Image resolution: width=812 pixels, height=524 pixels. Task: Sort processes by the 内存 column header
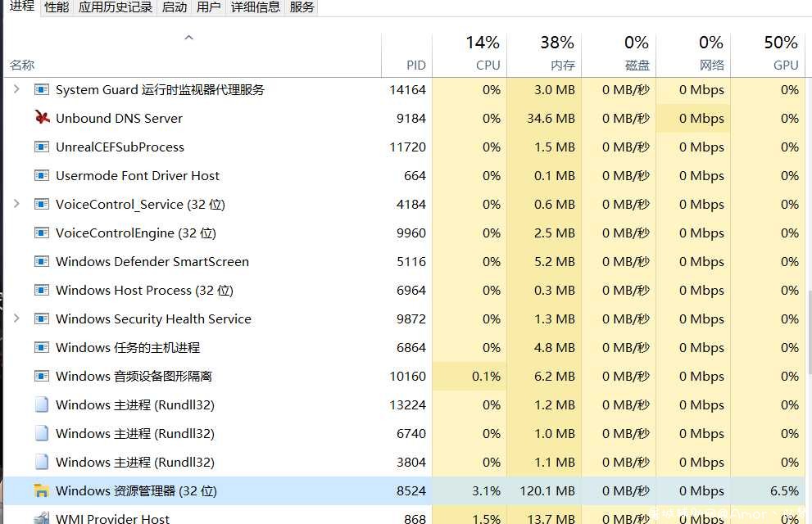point(544,52)
